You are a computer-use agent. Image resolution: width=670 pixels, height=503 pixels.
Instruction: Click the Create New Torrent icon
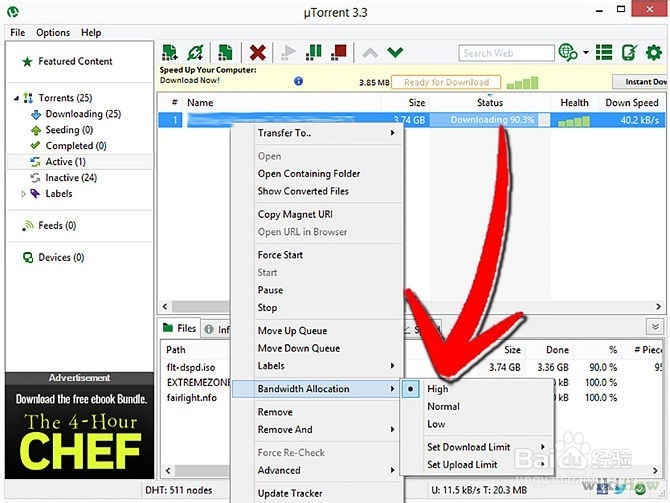click(225, 53)
